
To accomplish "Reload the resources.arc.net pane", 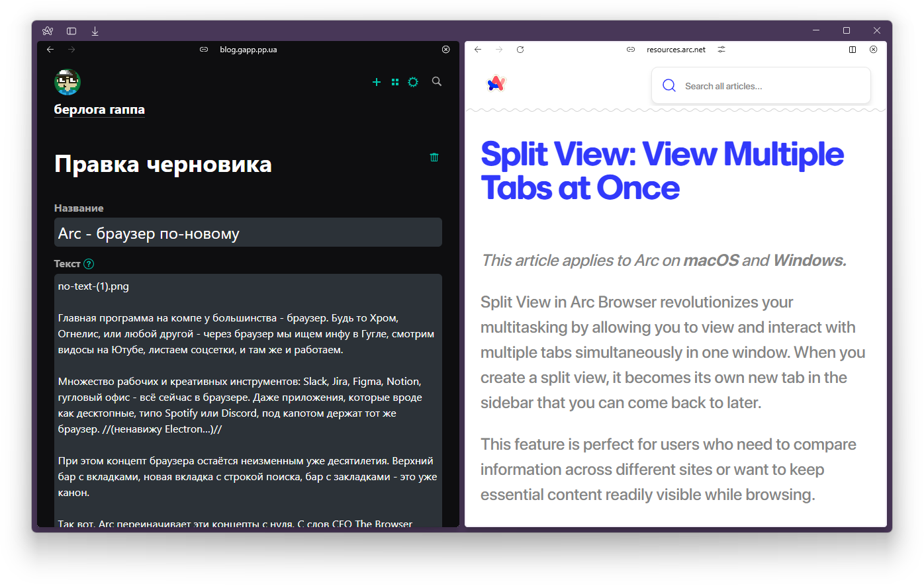I will [x=520, y=50].
